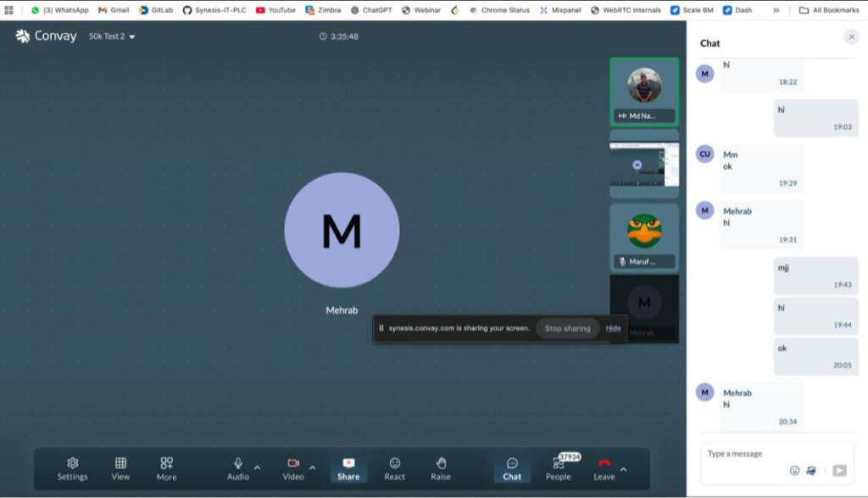Switch to the Chat tab in toolbar
868x498 pixels.
(x=512, y=467)
